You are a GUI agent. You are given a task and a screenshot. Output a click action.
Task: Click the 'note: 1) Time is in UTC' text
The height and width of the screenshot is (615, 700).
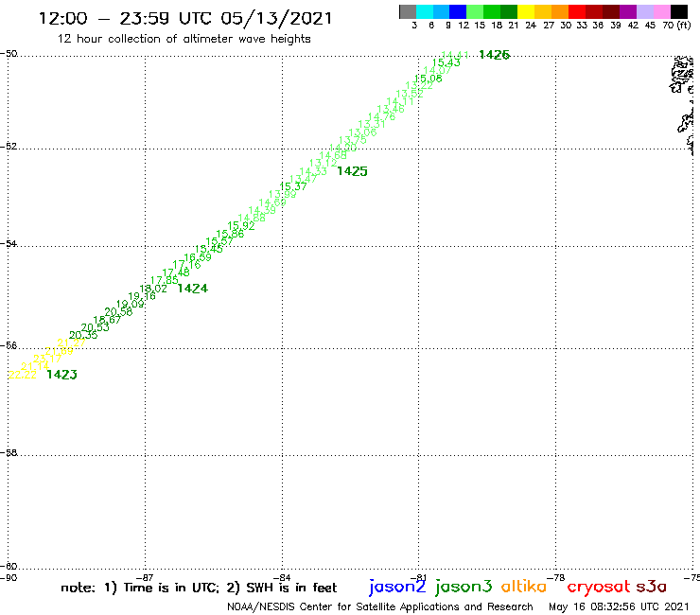coord(139,588)
